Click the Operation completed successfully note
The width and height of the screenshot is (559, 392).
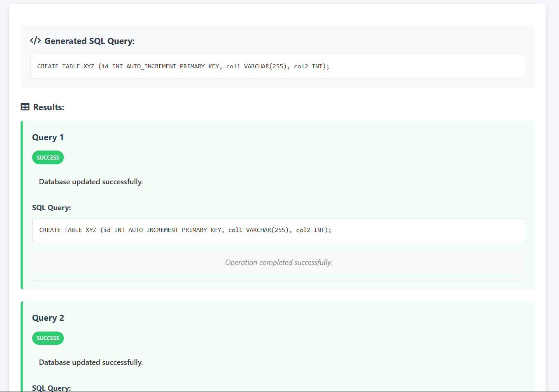click(279, 262)
